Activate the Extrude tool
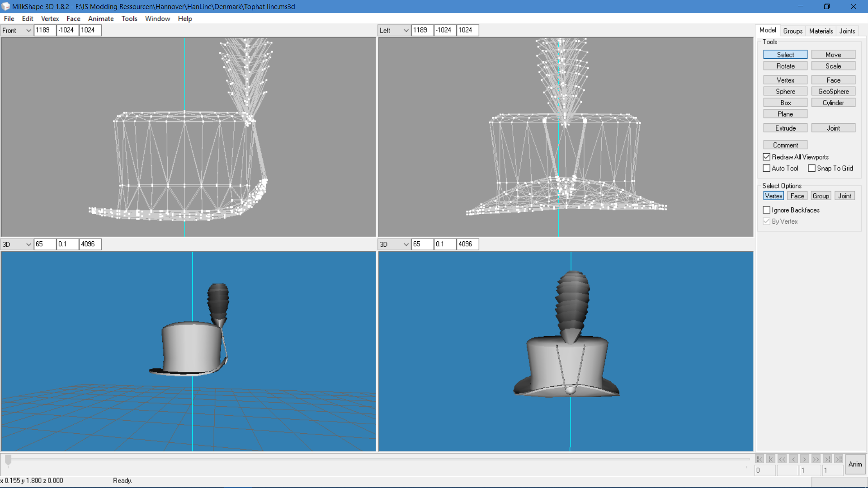This screenshot has height=488, width=868. [x=785, y=128]
